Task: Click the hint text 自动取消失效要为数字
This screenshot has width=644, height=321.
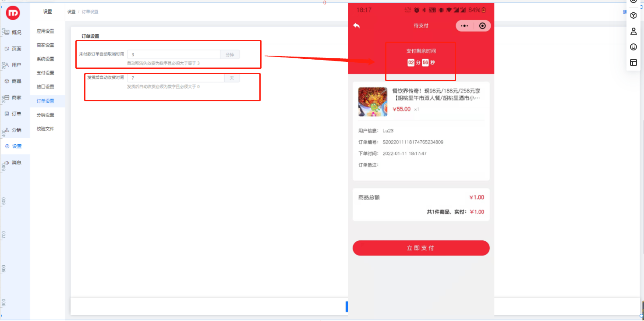Action: click(163, 64)
